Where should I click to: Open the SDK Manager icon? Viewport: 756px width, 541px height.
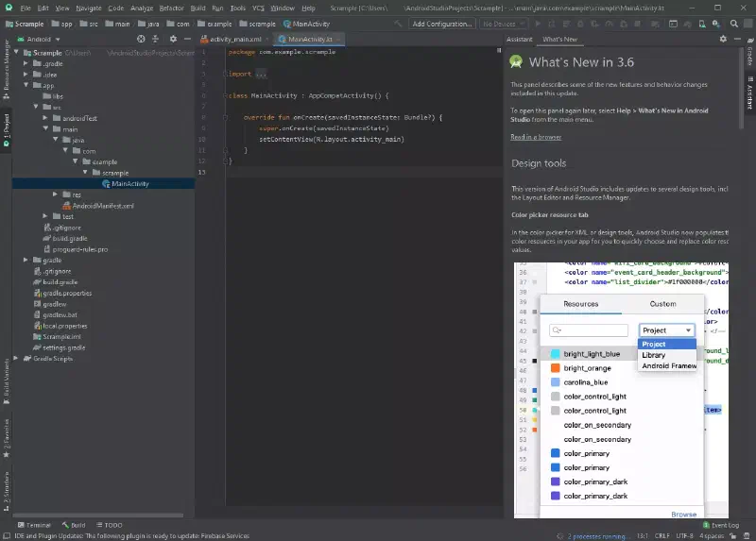[x=716, y=24]
